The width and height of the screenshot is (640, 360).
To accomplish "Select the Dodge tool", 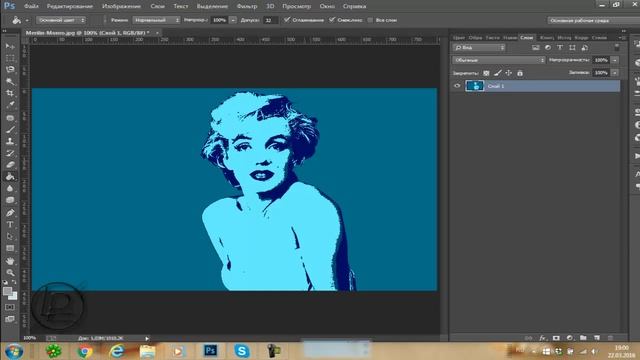I will 10,200.
